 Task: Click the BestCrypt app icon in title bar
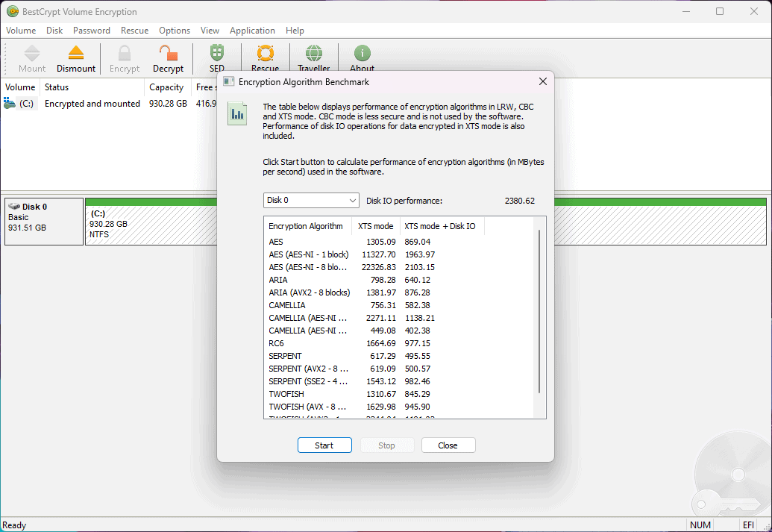tap(13, 11)
